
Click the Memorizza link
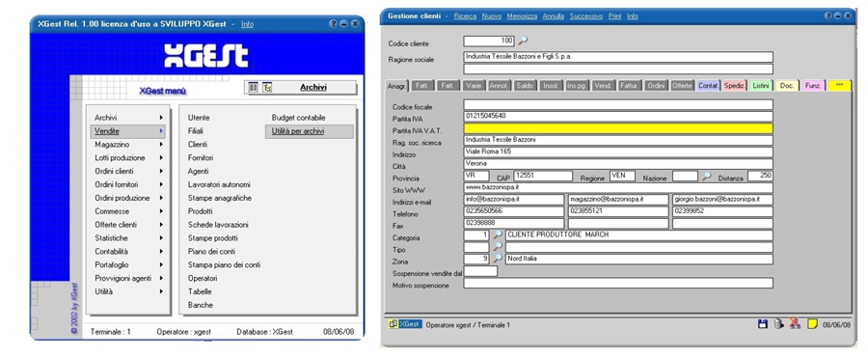pos(522,16)
